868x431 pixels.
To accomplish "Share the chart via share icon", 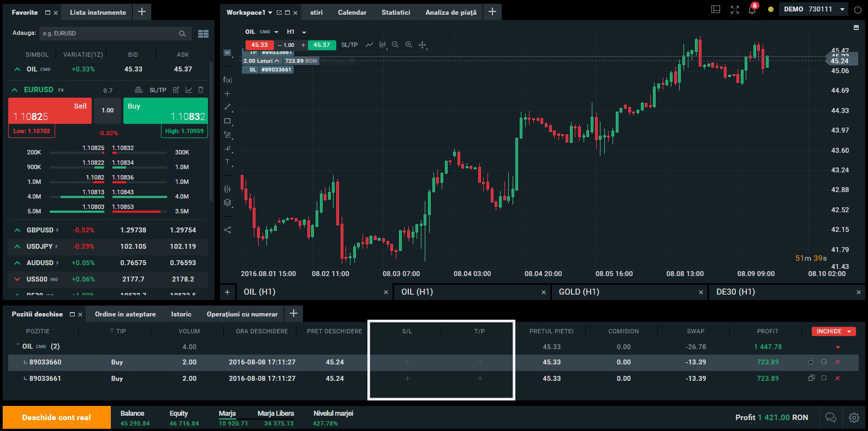I will (x=228, y=230).
